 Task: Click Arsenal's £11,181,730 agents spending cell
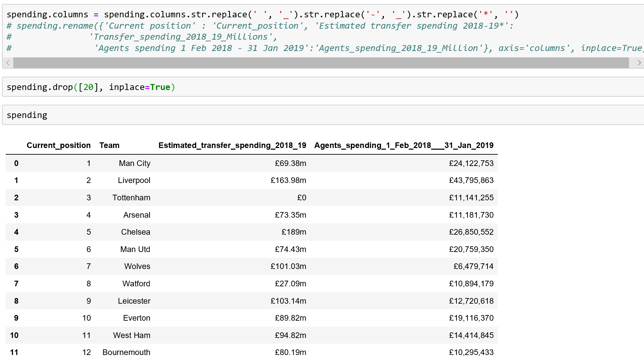(x=471, y=215)
